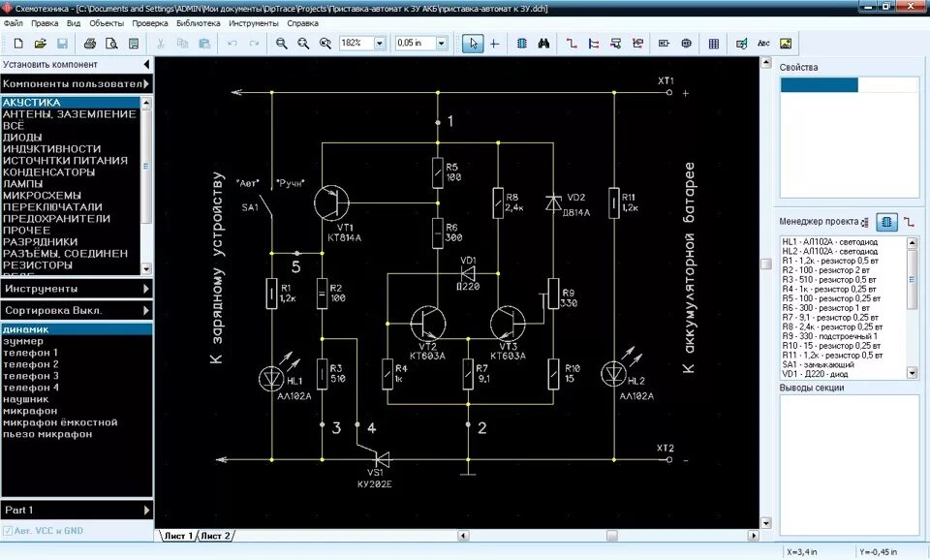Viewport: 930px width, 560px height.
Task: Expand the Part 1 panel
Action: coord(77,511)
